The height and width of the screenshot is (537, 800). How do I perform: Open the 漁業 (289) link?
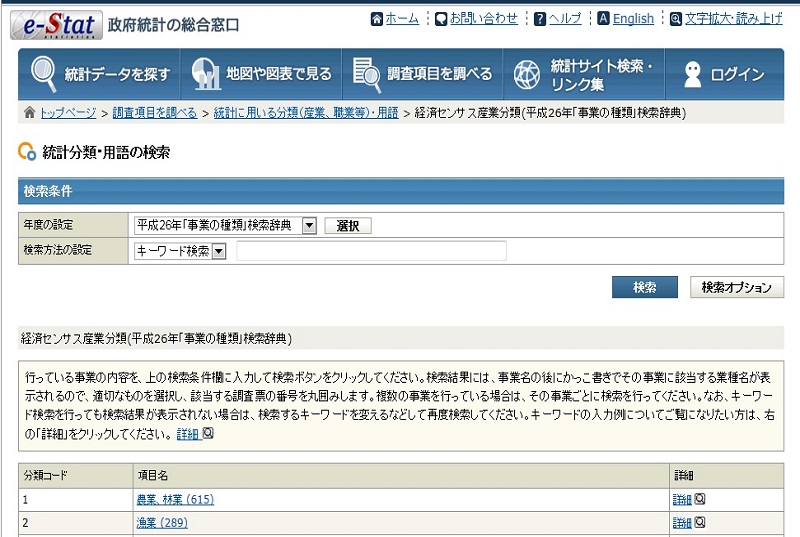click(162, 523)
